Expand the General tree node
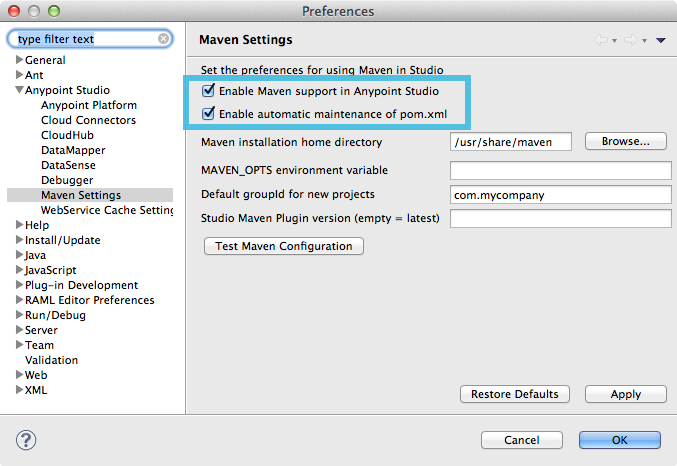The height and width of the screenshot is (466, 677). point(19,59)
